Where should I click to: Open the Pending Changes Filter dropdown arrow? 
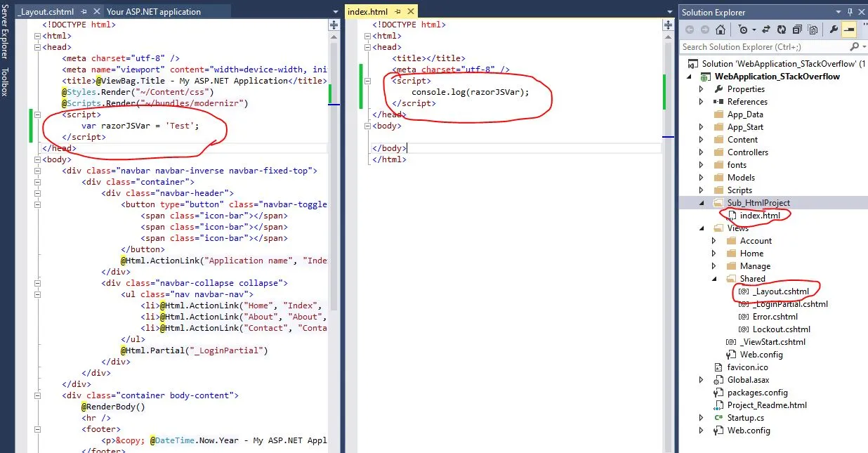click(754, 29)
